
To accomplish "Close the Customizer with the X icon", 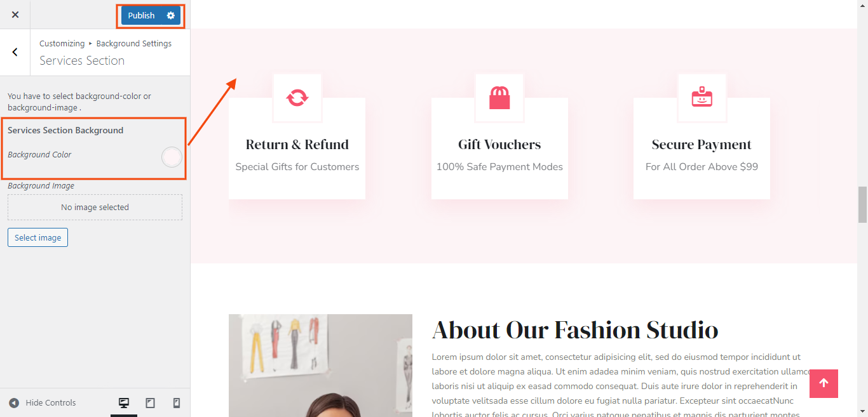I will pos(15,15).
